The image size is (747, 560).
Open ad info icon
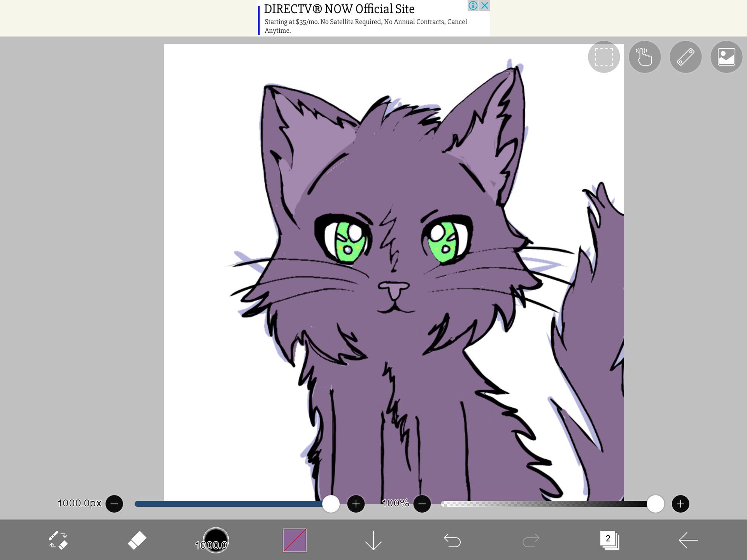pyautogui.click(x=473, y=5)
